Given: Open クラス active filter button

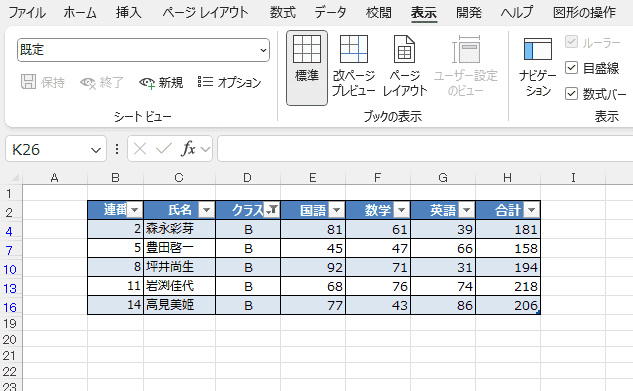Looking at the screenshot, I should tap(272, 210).
